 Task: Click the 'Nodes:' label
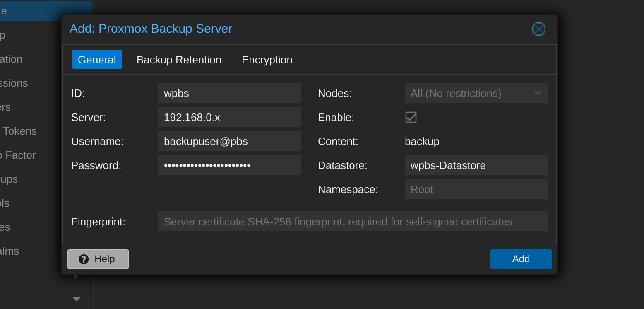pos(335,93)
